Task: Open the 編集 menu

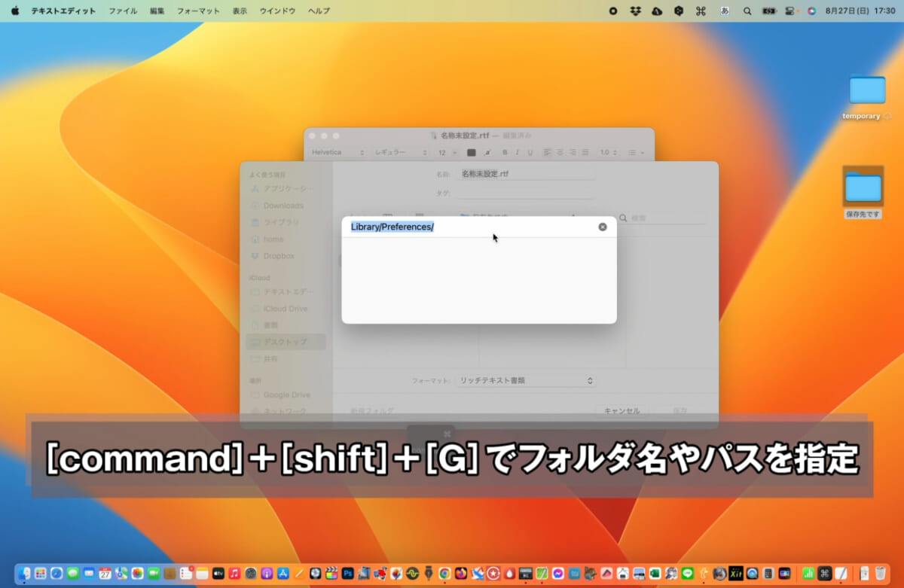Action: coord(157,11)
